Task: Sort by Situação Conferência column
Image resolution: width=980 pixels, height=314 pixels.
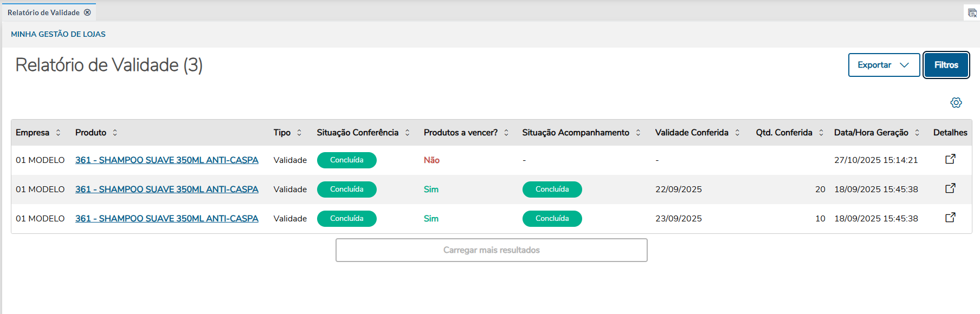Action: 407,133
